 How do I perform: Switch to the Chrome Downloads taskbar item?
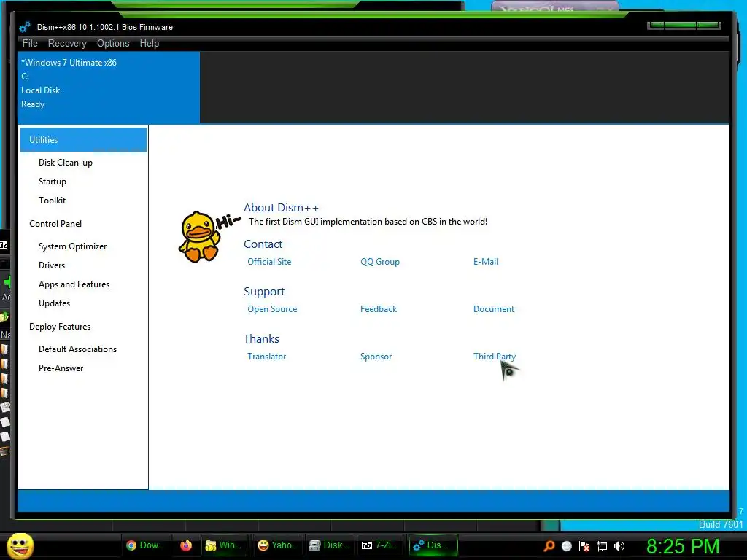pyautogui.click(x=145, y=545)
